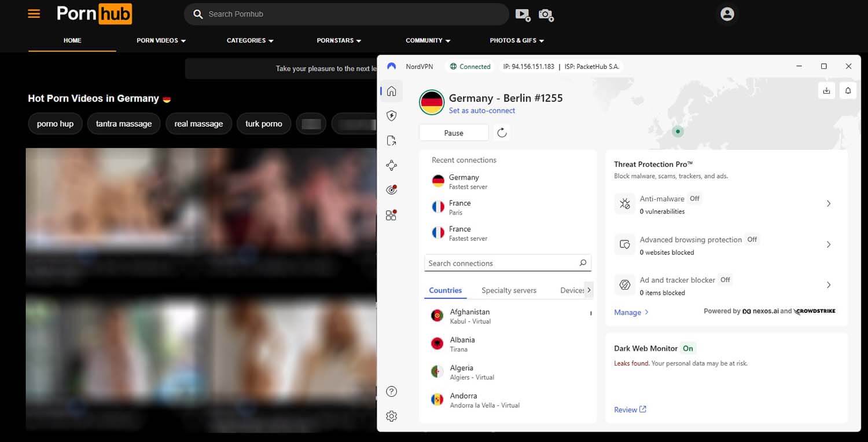Click the tantra massage tag chip
Viewport: 868px width, 442px height.
[124, 123]
